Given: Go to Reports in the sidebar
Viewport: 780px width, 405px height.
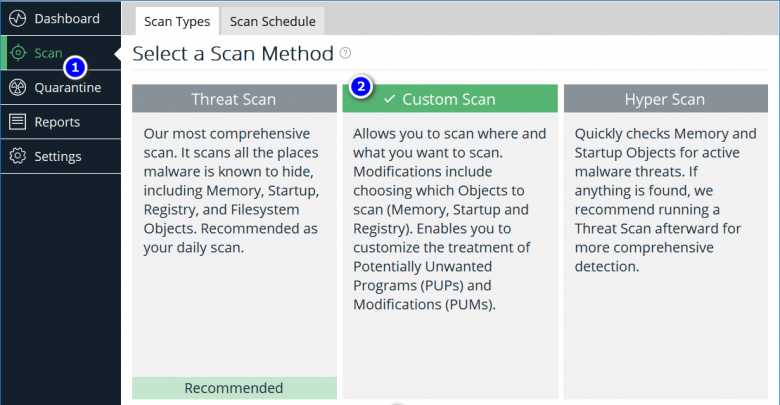Looking at the screenshot, I should [x=57, y=122].
